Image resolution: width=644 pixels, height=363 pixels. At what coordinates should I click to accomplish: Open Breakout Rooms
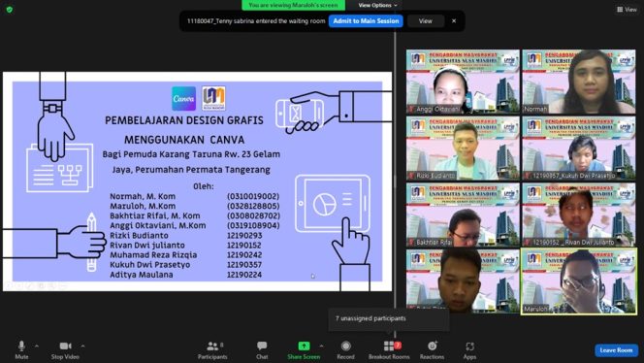click(389, 350)
